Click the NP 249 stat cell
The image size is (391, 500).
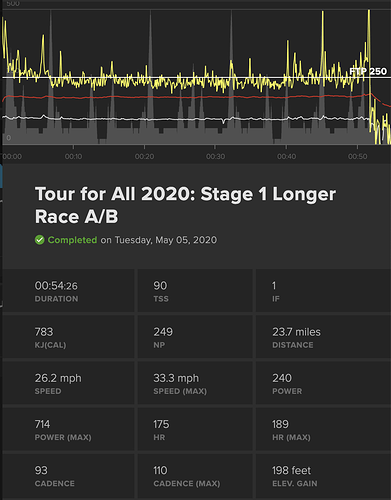pyautogui.click(x=195, y=337)
